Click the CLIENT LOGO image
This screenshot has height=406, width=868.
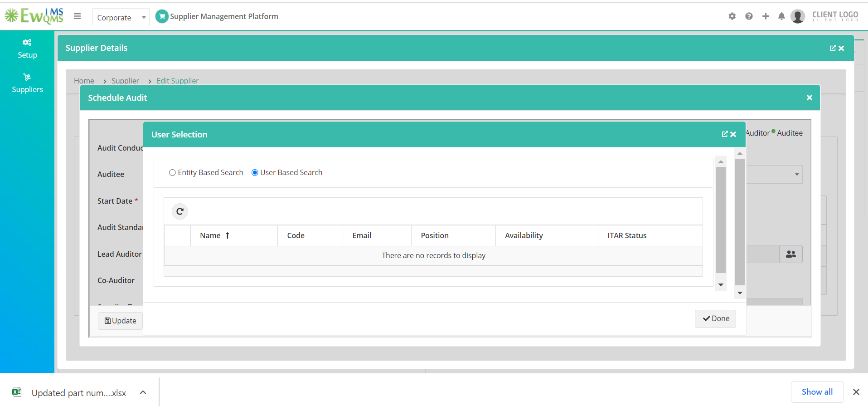point(835,16)
